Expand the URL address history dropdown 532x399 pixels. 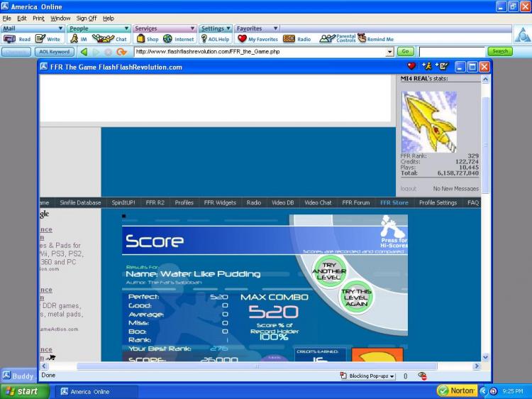390,52
